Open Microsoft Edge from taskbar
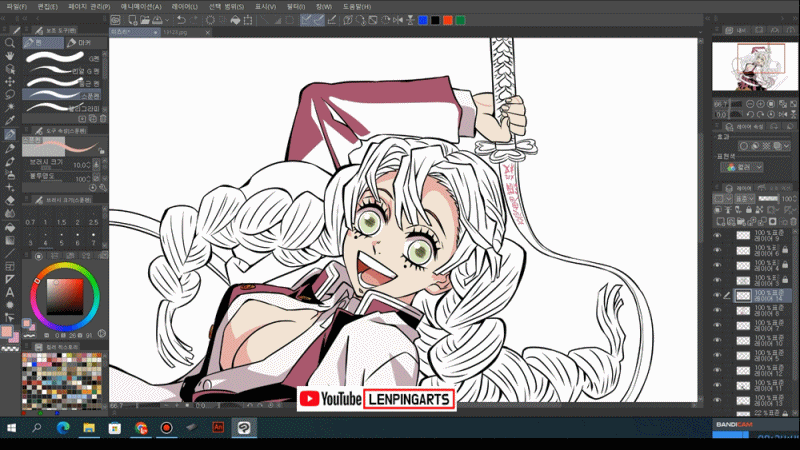This screenshot has width=800, height=450. tap(63, 428)
